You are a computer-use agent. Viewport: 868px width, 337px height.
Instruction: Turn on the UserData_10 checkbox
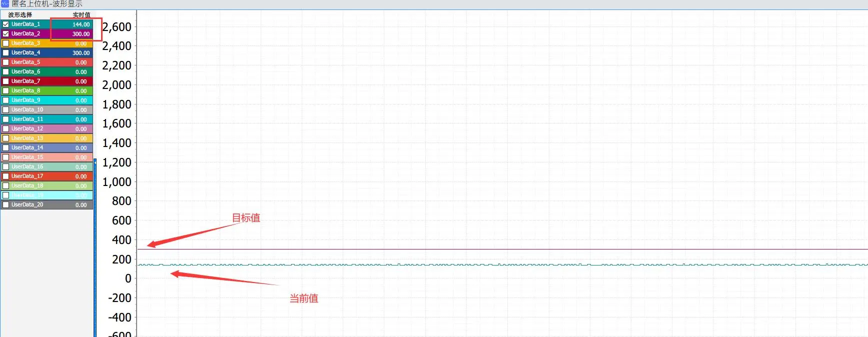6,109
